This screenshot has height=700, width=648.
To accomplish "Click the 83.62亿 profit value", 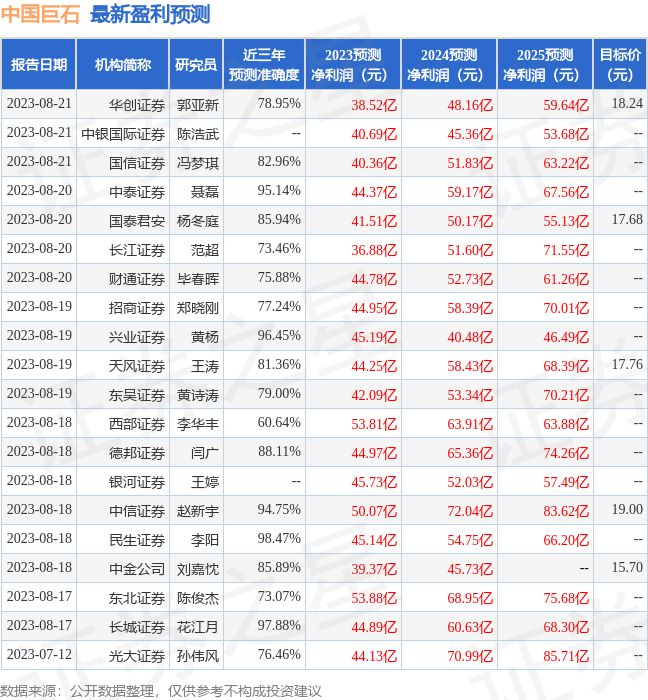I will point(566,511).
